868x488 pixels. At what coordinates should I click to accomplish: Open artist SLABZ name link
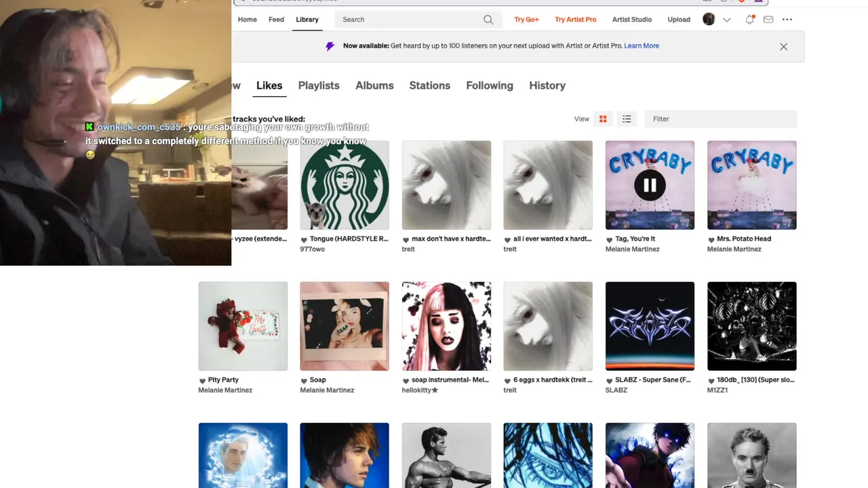pos(616,390)
